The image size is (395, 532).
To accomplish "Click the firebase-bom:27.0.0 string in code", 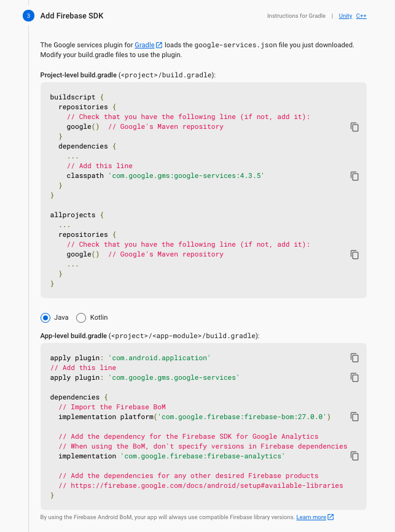I will pyautogui.click(x=242, y=417).
